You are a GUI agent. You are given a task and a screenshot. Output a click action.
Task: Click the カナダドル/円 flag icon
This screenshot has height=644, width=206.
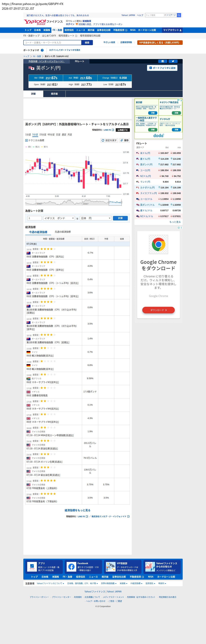click(138, 188)
